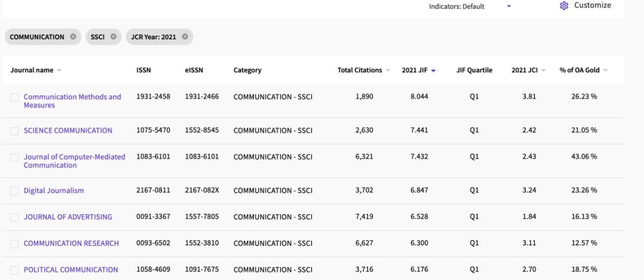Sort by Total Citations arrow
The width and height of the screenshot is (644, 280).
[x=388, y=70]
